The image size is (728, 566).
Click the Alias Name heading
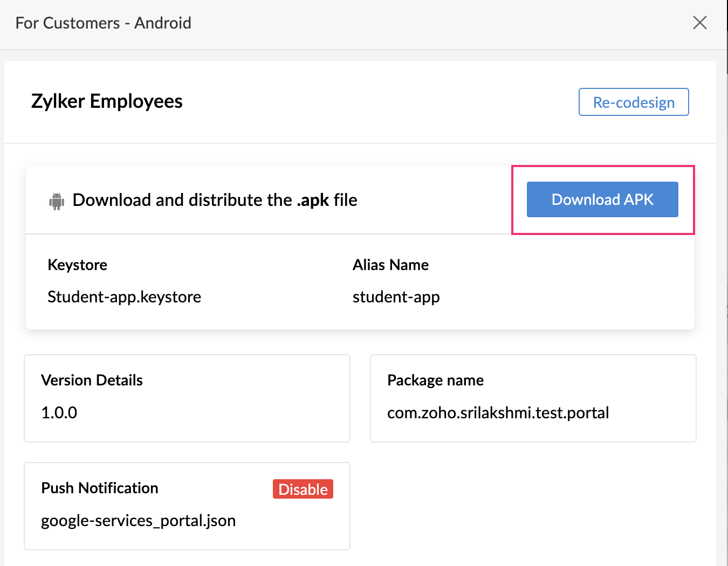click(x=390, y=265)
